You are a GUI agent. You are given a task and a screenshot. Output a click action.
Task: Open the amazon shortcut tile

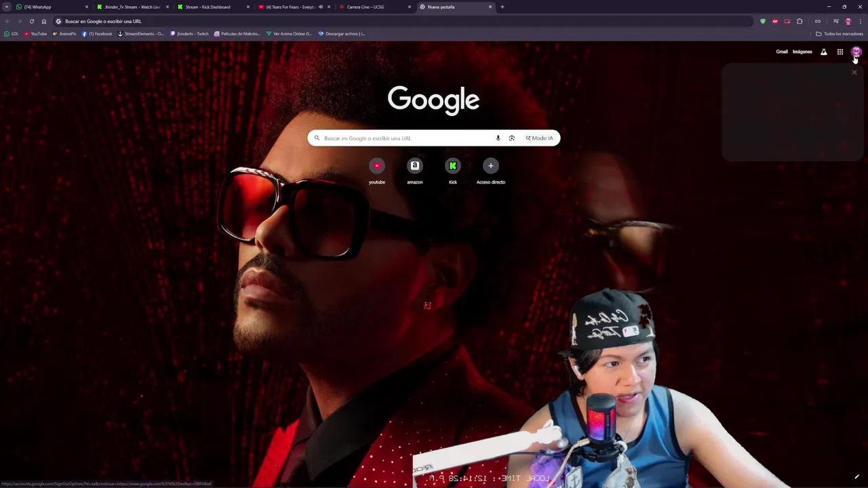415,171
